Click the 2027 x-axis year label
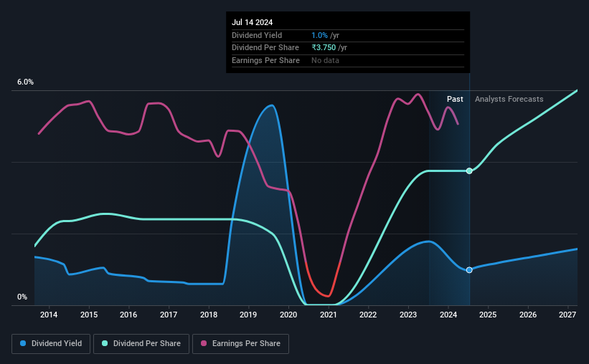The width and height of the screenshot is (589, 364). point(567,315)
